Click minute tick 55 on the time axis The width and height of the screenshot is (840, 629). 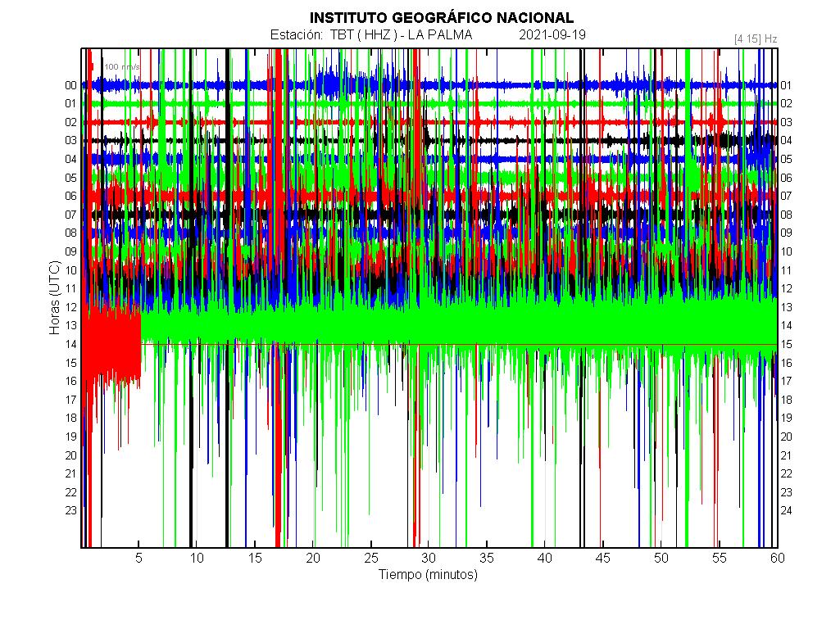click(719, 558)
